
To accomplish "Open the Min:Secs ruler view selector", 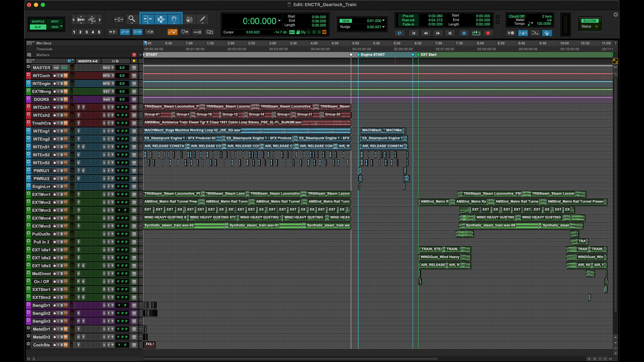I will click(30, 43).
